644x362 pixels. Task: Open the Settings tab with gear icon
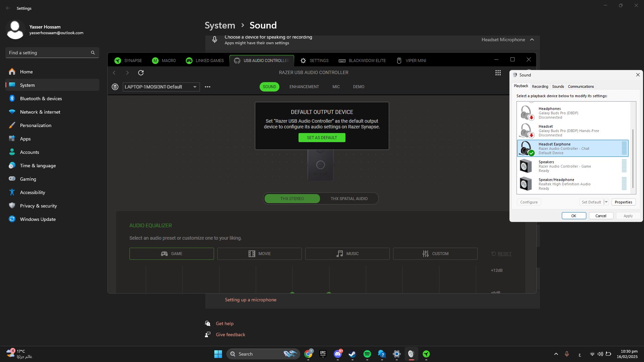[x=314, y=61]
